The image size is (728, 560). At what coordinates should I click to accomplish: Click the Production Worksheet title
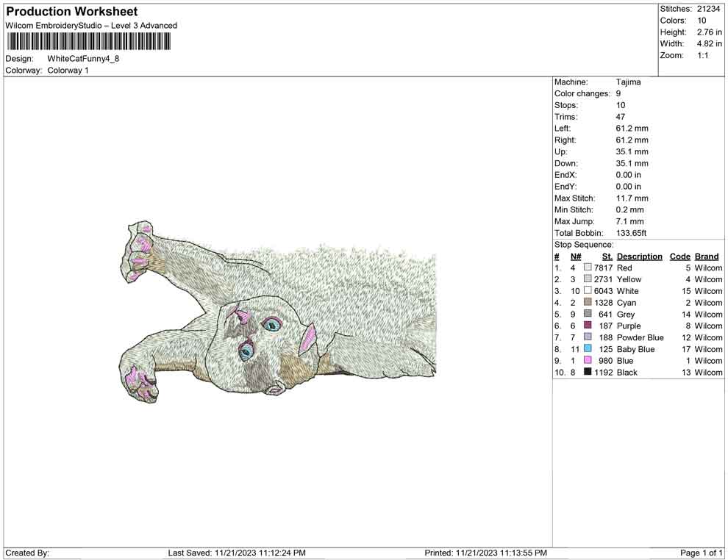(71, 12)
